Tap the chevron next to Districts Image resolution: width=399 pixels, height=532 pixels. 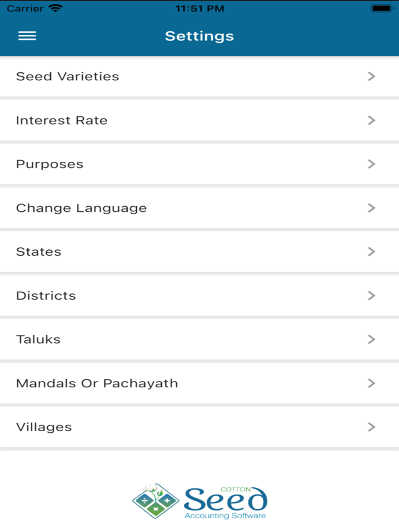tap(372, 296)
